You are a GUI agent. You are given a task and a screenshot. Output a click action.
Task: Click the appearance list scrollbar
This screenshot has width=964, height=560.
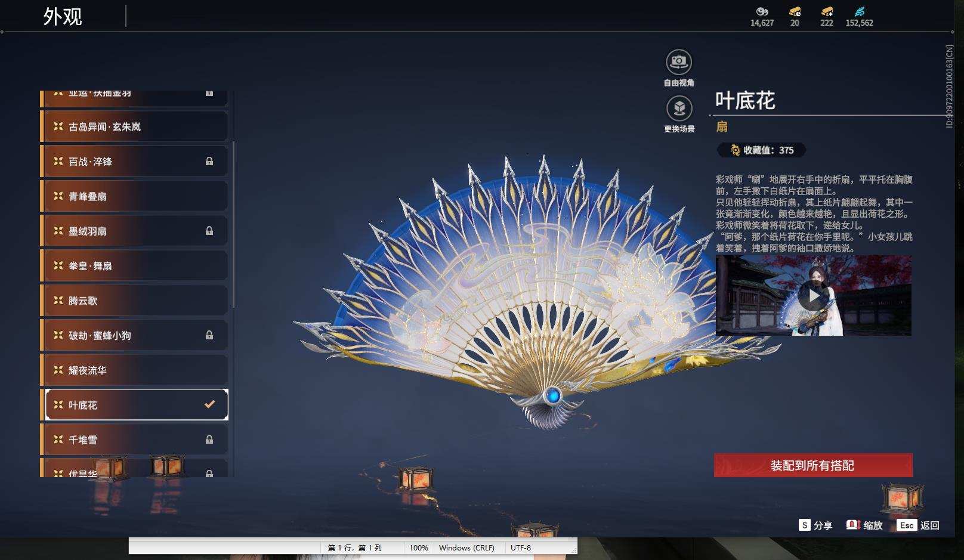coord(233,224)
